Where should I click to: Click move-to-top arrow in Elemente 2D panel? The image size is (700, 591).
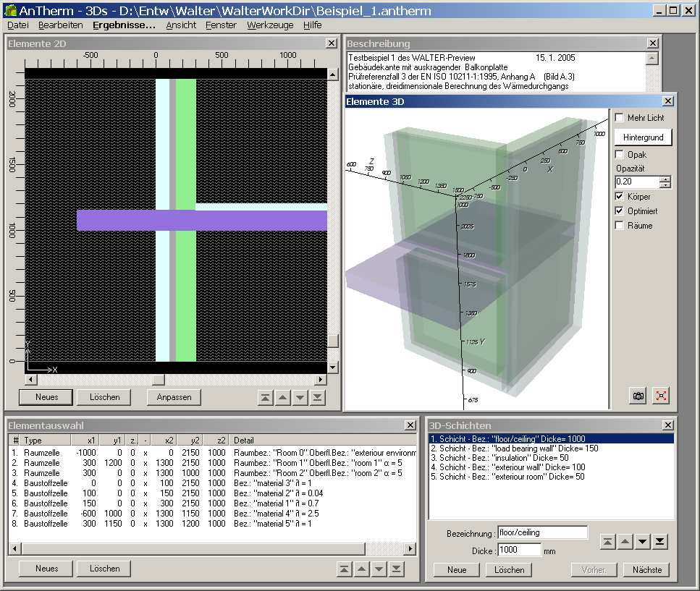pyautogui.click(x=265, y=397)
